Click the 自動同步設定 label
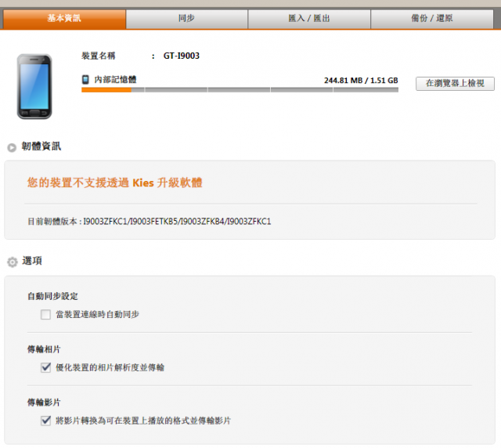Viewport: 501px width, 448px height. pos(52,296)
